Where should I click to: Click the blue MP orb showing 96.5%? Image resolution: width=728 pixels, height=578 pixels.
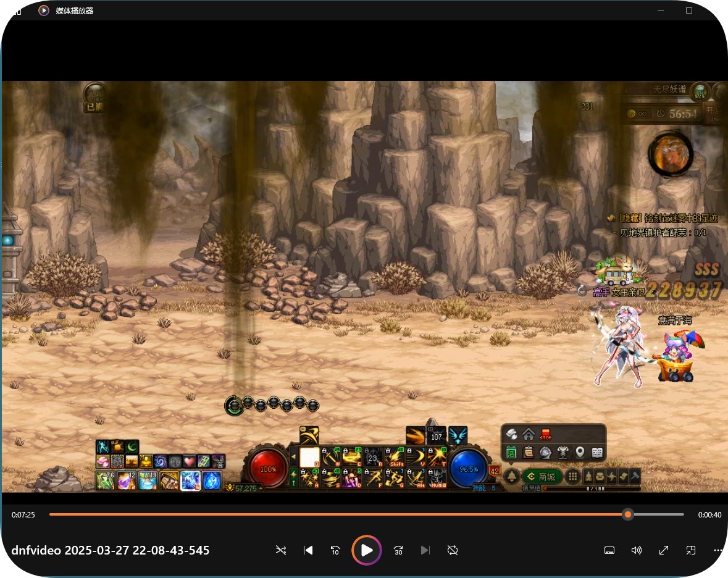[469, 469]
